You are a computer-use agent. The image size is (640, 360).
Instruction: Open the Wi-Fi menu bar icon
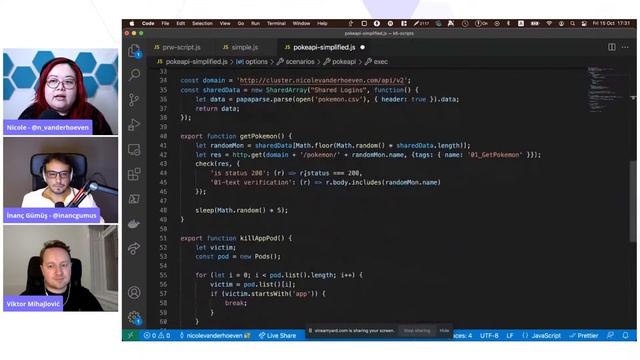coord(549,24)
